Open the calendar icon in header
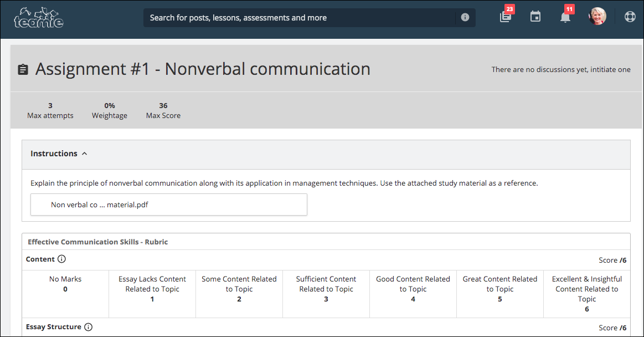 coord(535,17)
